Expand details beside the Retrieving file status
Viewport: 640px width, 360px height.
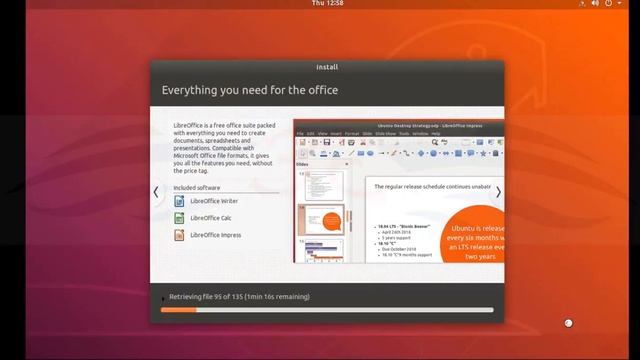tap(163, 298)
